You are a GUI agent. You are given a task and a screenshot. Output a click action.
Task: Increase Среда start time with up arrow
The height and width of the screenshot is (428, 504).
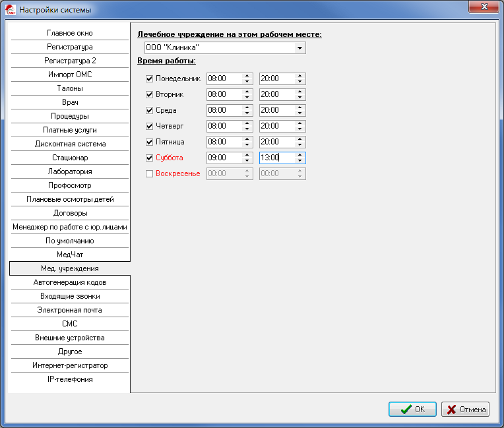coord(247,107)
